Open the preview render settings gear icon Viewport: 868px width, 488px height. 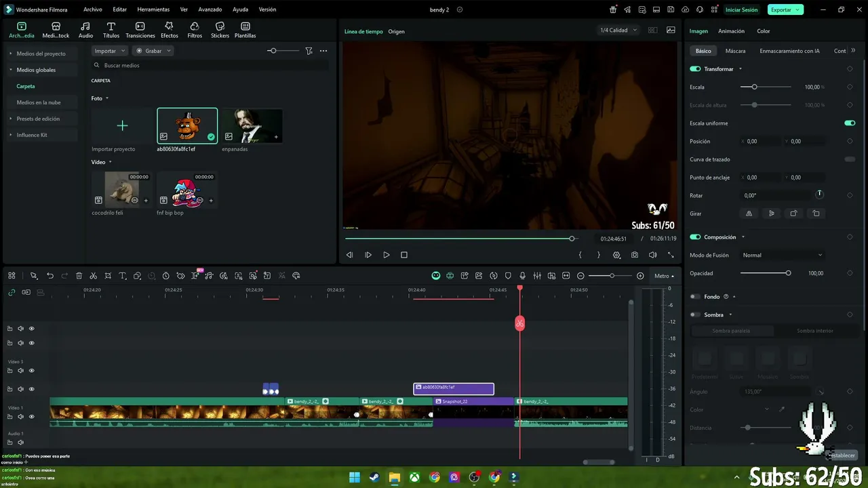pos(616,255)
